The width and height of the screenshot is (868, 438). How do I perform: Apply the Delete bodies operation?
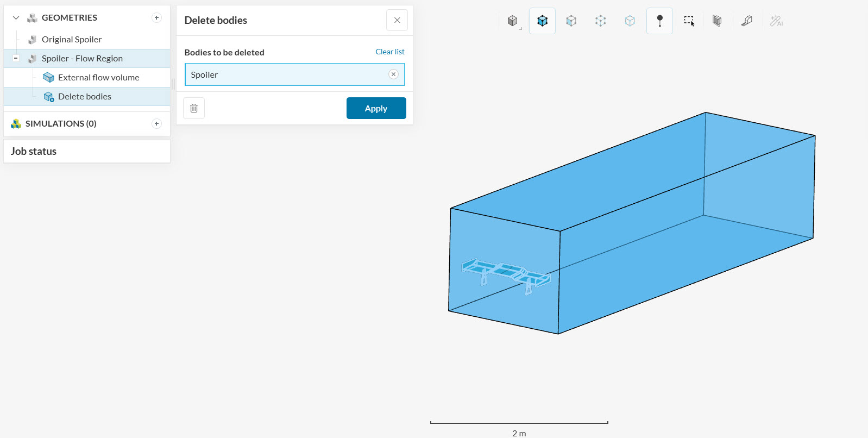click(376, 108)
